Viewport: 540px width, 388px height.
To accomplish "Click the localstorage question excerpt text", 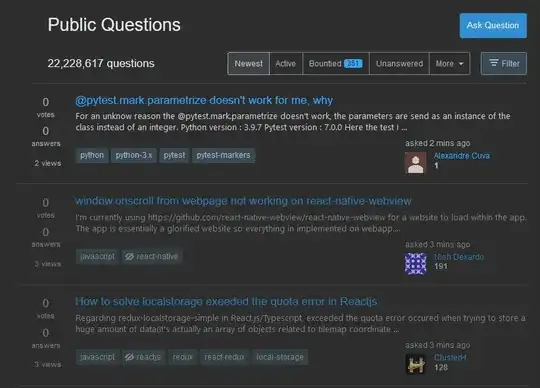I will pyautogui.click(x=300, y=324).
